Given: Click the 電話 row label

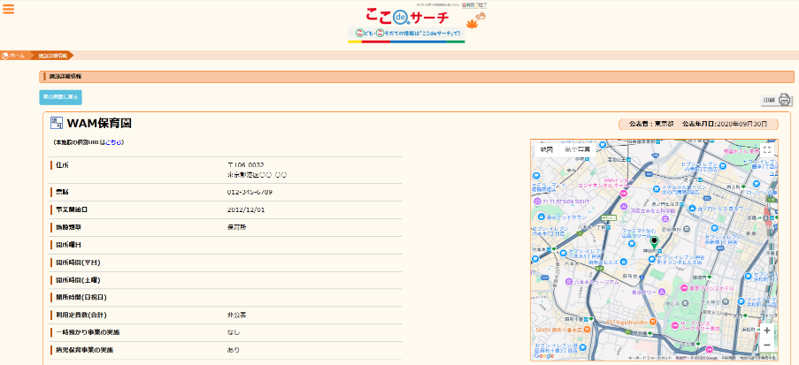Looking at the screenshot, I should click(x=62, y=192).
